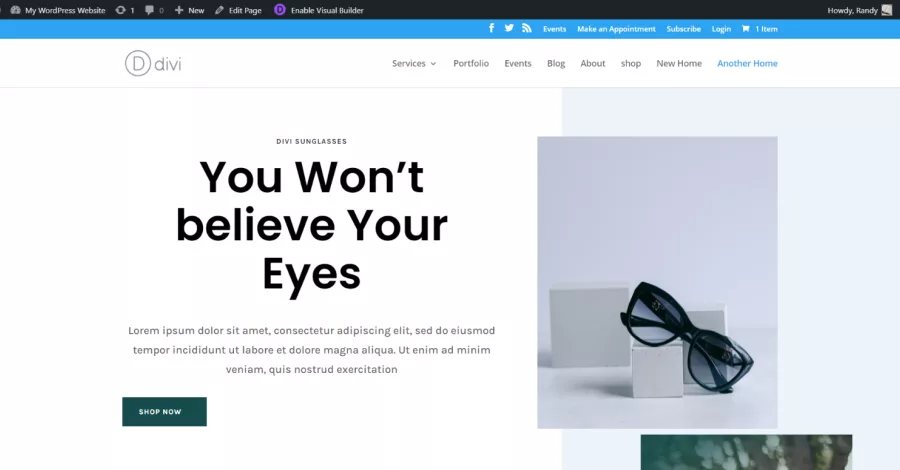Select the SHOP NOW button
The image size is (900, 470).
point(164,411)
